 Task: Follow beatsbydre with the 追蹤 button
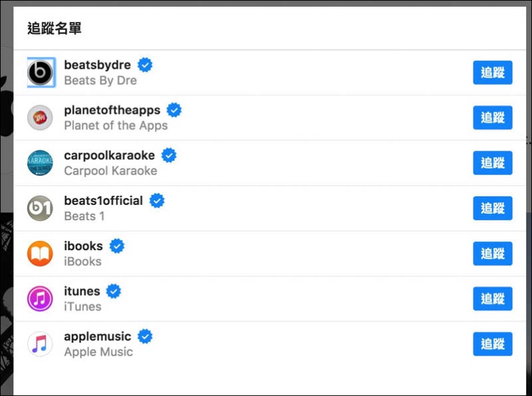click(x=493, y=73)
